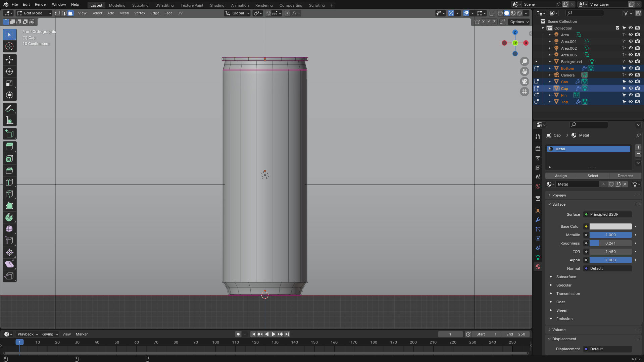This screenshot has height=362, width=644.
Task: Toggle X axis mesh symmetry
Action: [x=483, y=22]
